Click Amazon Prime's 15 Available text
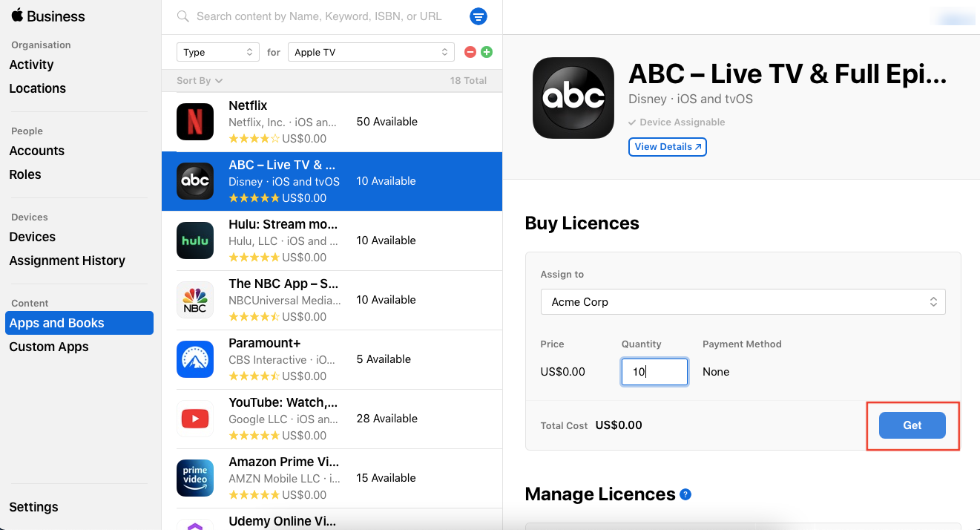The image size is (980, 530). [x=386, y=478]
